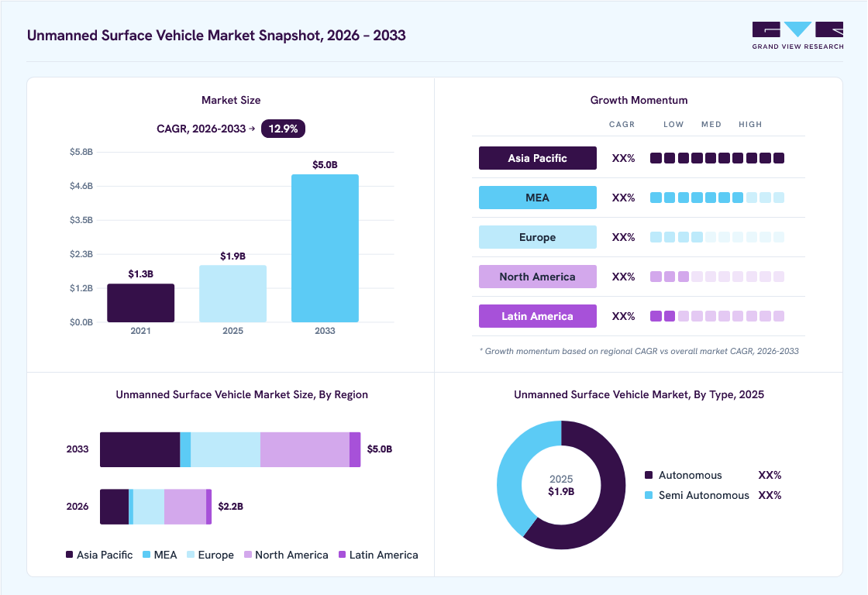Click the Europe legend swatch

coord(191,555)
